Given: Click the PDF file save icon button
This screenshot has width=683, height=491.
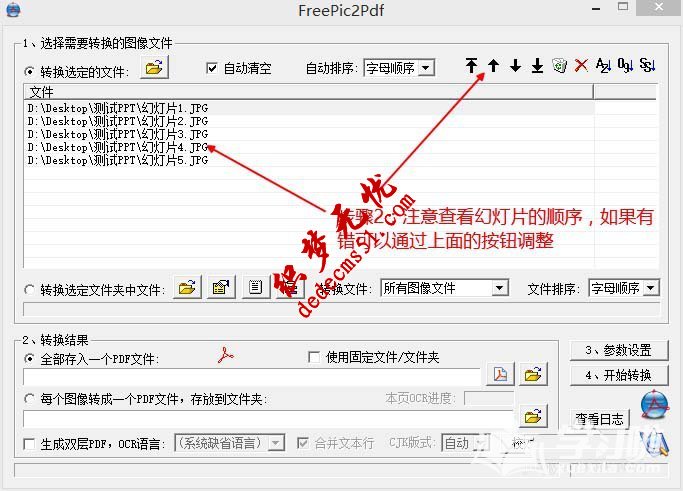Looking at the screenshot, I should click(x=500, y=374).
